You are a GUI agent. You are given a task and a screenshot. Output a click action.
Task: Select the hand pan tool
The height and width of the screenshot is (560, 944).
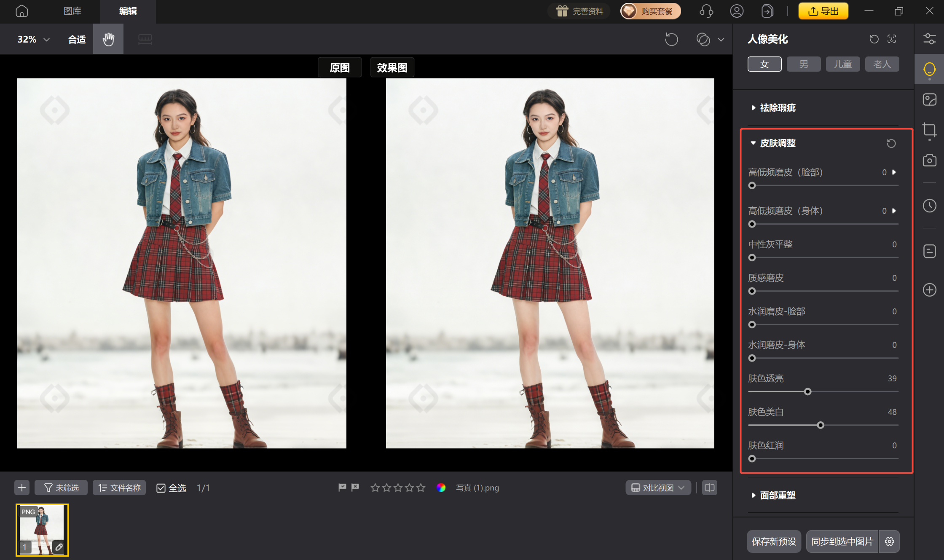click(x=108, y=39)
